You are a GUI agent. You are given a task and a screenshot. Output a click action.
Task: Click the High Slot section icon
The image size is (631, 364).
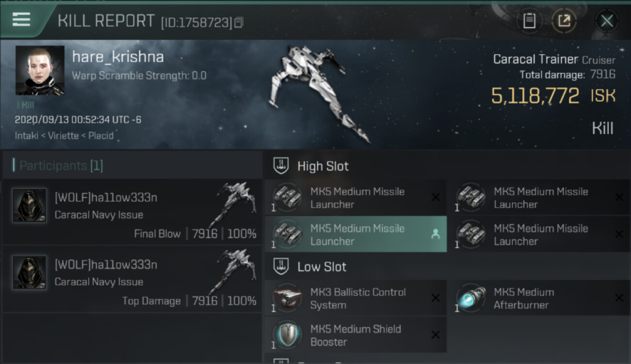[281, 166]
